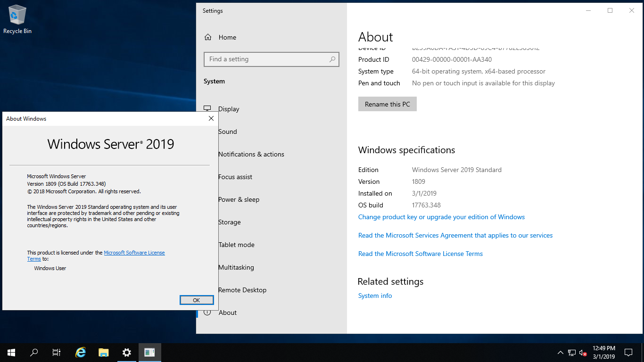The width and height of the screenshot is (644, 362).
Task: Minimize the Settings window
Action: [x=588, y=10]
